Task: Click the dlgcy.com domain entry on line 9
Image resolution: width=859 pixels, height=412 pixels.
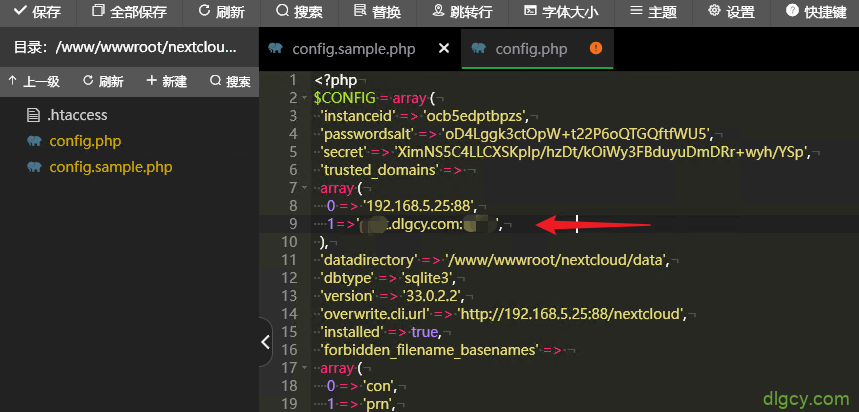Action: 430,224
